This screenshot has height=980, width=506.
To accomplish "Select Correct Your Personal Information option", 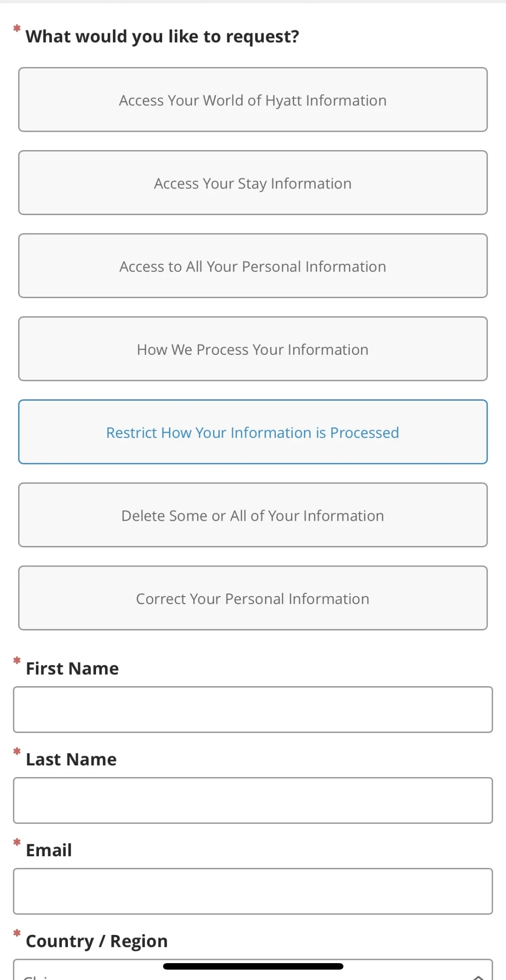I will 253,598.
